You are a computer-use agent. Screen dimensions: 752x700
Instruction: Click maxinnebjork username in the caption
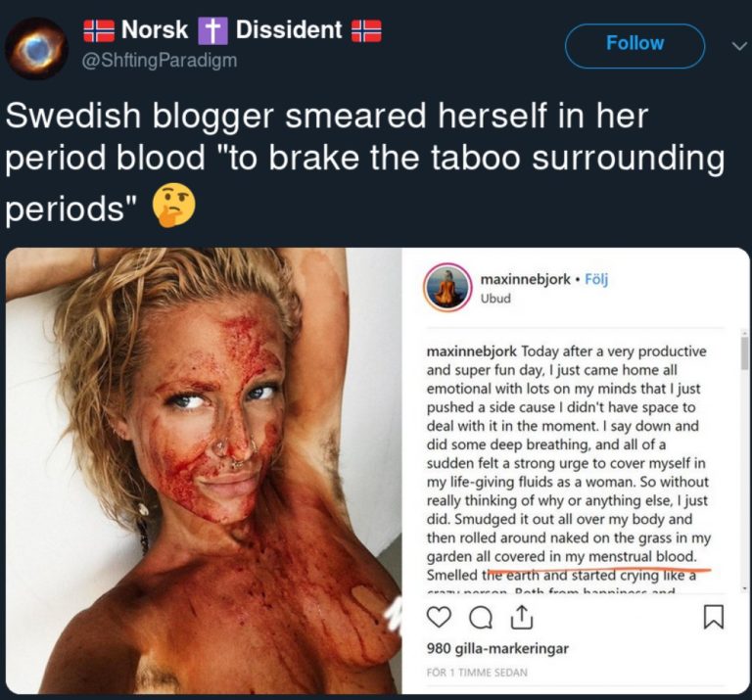coord(471,351)
